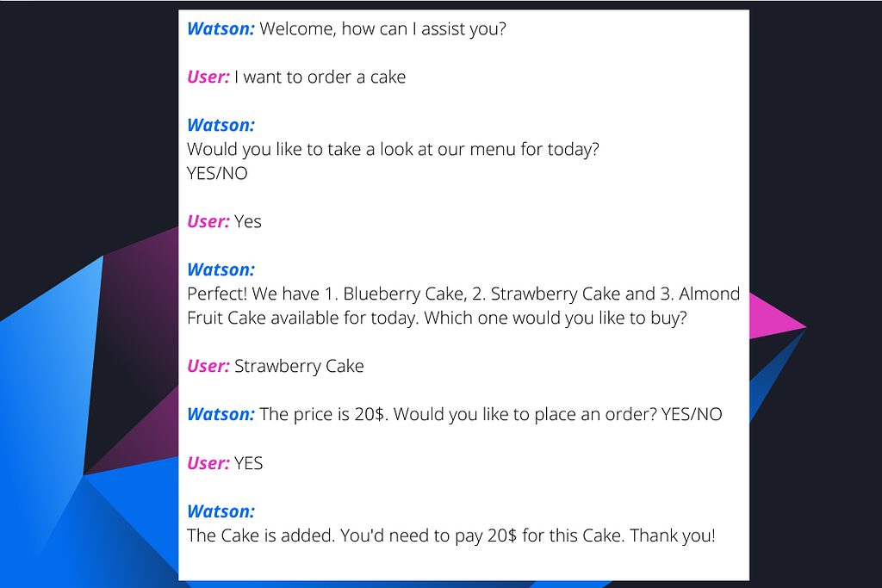Click the first Watson label at top
This screenshot has width=882, height=588.
pyautogui.click(x=221, y=28)
